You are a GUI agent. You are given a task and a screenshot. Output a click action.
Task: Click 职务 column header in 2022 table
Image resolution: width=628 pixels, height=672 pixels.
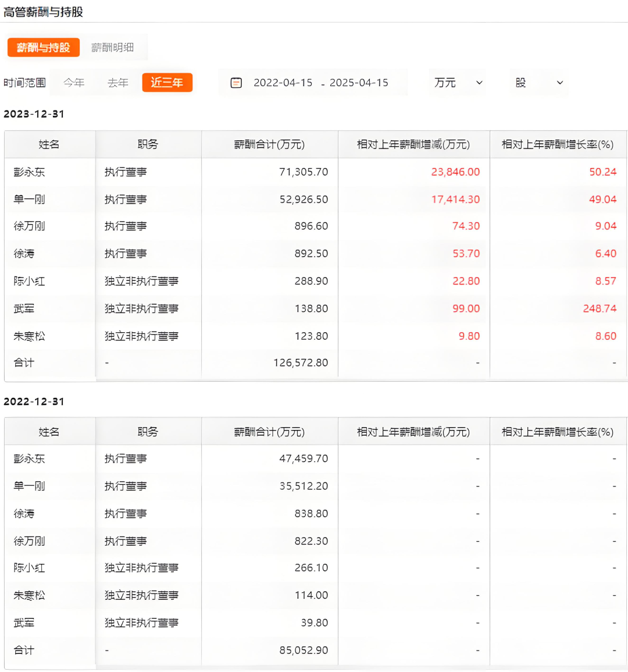(148, 432)
